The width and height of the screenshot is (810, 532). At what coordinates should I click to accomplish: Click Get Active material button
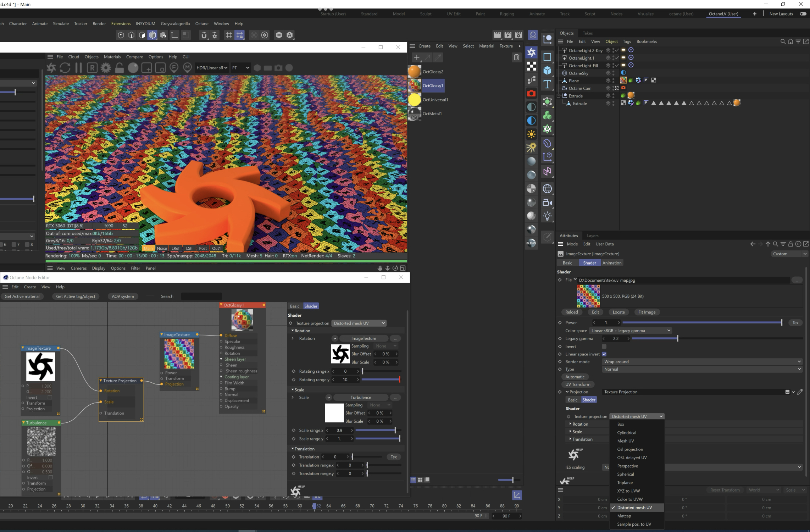[22, 297]
